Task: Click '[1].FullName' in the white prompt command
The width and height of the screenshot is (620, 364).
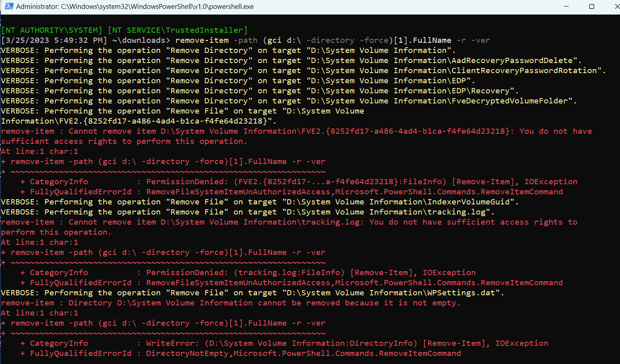Action: click(422, 40)
